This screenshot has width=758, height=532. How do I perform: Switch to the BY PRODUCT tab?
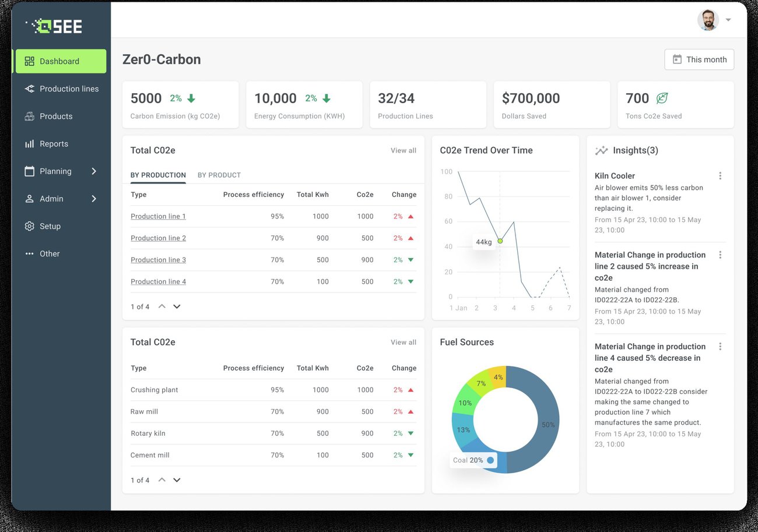pyautogui.click(x=219, y=175)
